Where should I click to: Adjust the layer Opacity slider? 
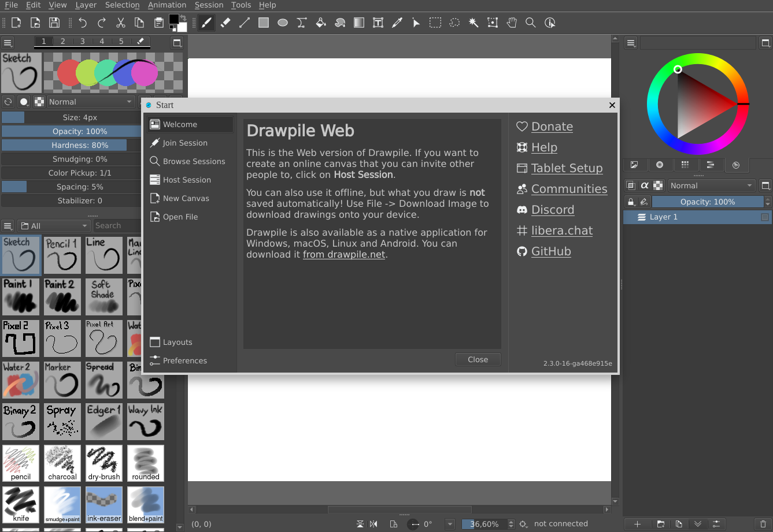[708, 202]
